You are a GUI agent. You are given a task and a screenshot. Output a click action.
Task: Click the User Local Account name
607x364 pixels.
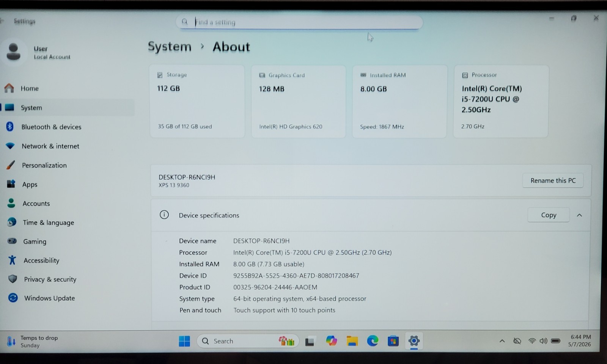click(x=52, y=52)
